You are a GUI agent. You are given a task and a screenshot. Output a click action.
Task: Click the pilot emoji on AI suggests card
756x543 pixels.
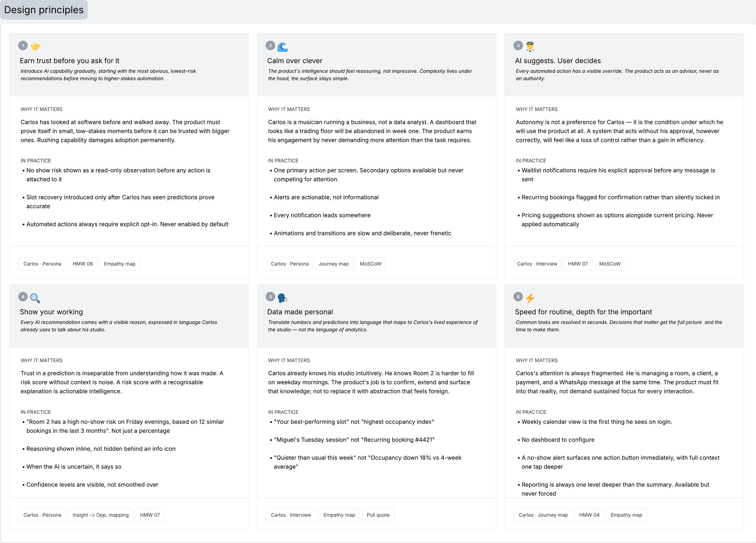(530, 46)
